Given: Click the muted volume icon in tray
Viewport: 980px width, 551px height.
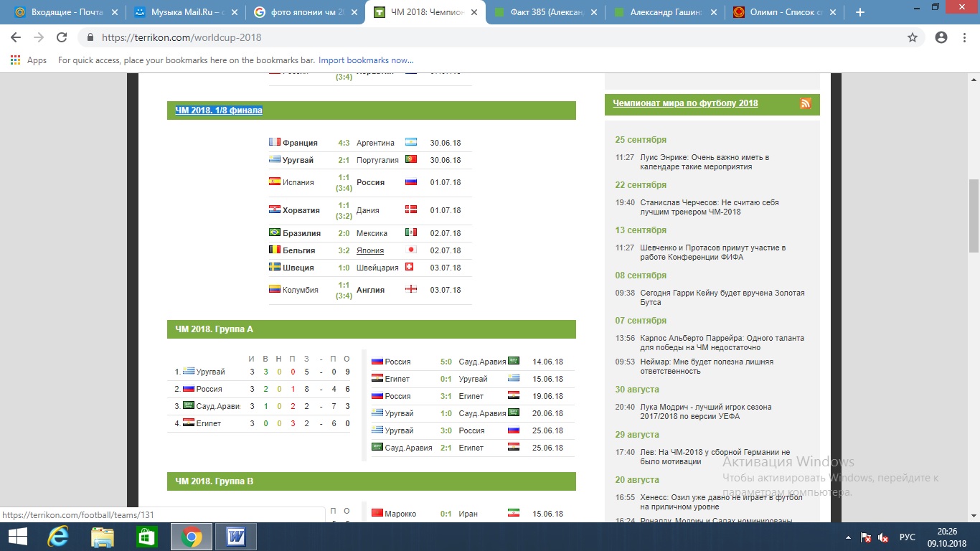Looking at the screenshot, I should pos(883,537).
